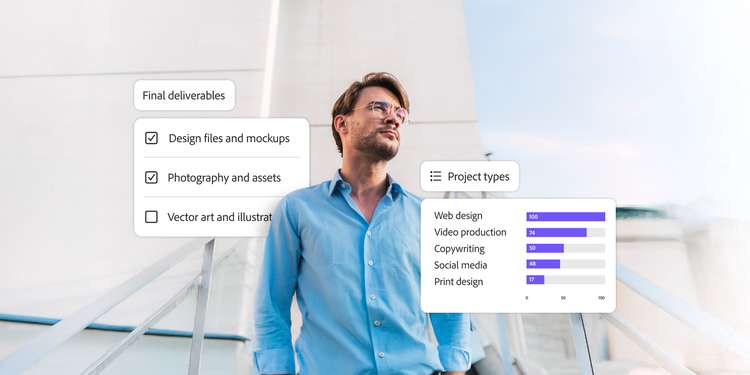Uncheck the Photography and assets checkbox
This screenshot has height=375, width=750.
[x=151, y=177]
